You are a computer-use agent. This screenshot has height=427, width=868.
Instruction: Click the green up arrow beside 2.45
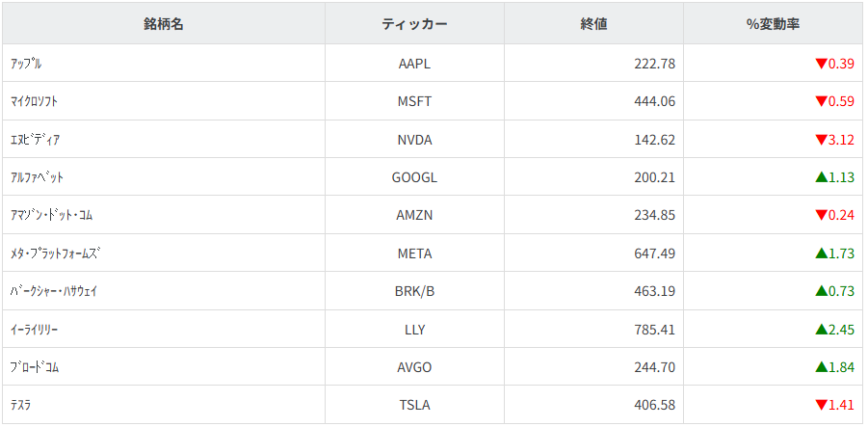tap(821, 330)
